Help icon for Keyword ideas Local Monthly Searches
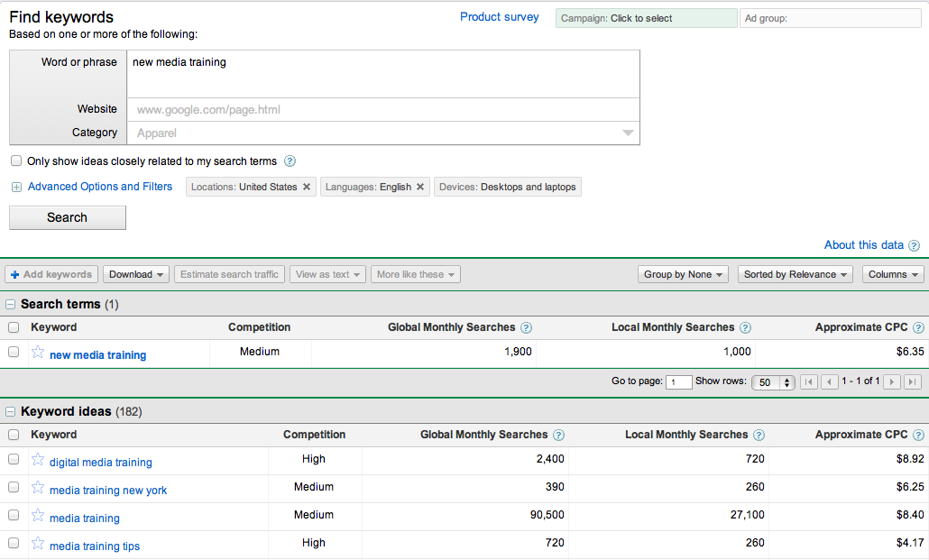The image size is (929, 560). tap(759, 435)
